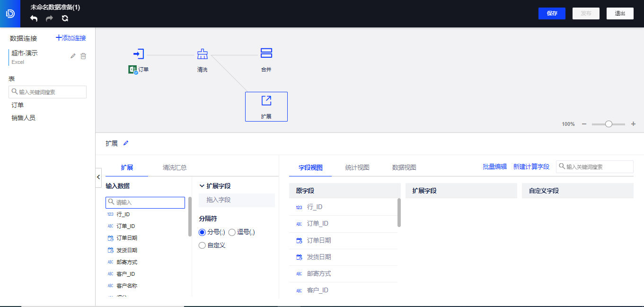Switch to the 统计视图 tab

point(357,167)
